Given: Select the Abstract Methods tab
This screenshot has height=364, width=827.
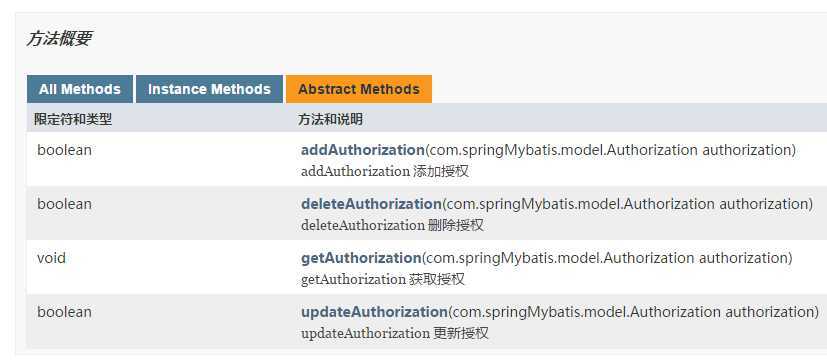Looking at the screenshot, I should point(359,89).
